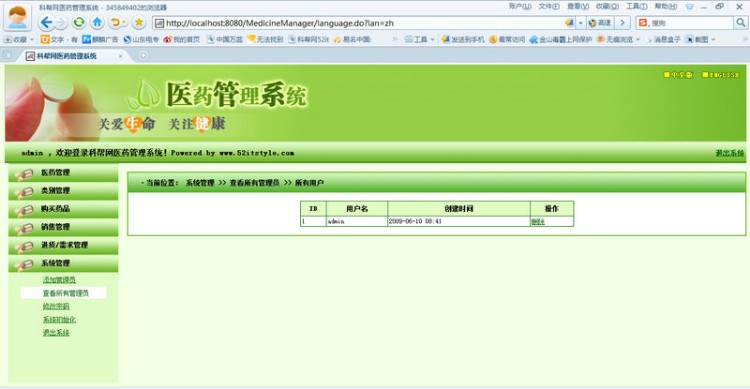
Task: Click 进货/需求管理 sidebar pill icon
Action: [24, 247]
